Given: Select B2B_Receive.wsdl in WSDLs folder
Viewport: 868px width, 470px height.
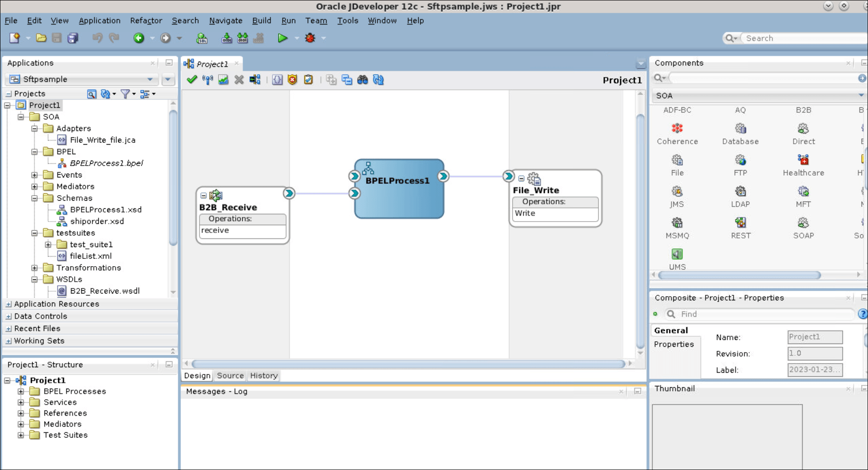Looking at the screenshot, I should pos(105,291).
